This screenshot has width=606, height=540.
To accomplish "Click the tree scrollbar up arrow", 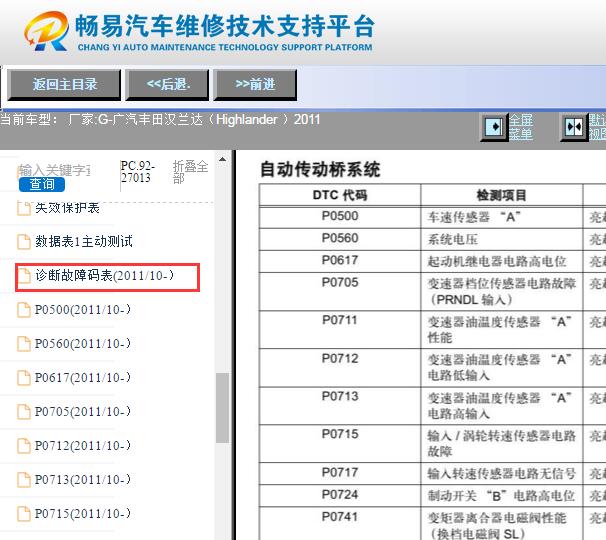I will [222, 159].
